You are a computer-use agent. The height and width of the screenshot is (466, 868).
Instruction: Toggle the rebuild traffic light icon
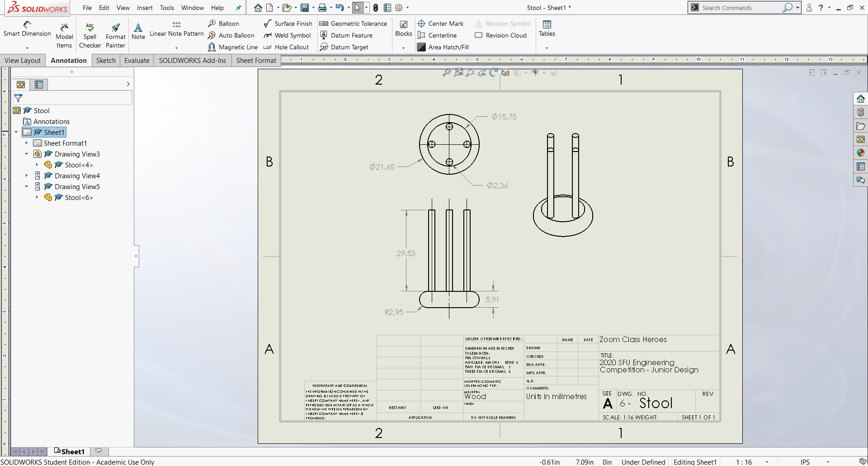tap(376, 8)
